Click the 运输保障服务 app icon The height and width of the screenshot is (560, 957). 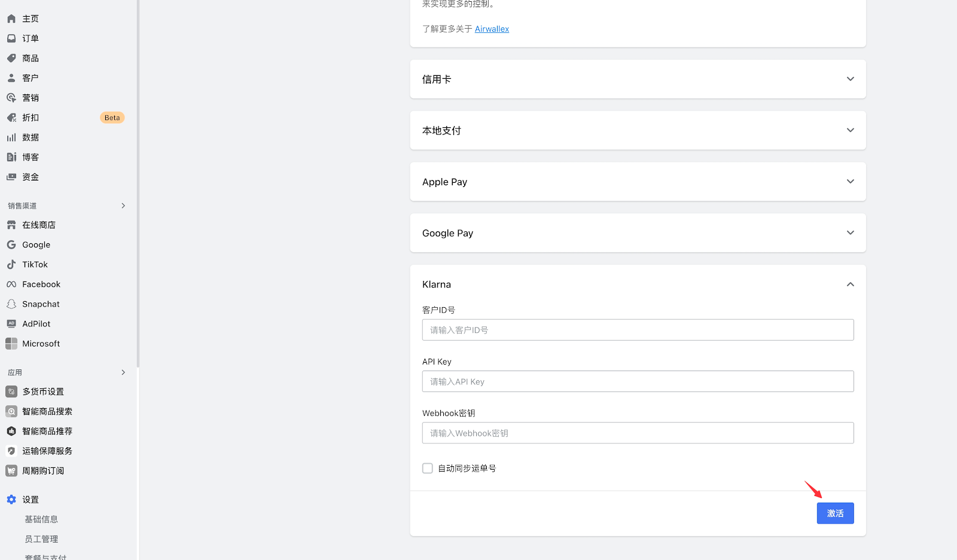point(11,451)
